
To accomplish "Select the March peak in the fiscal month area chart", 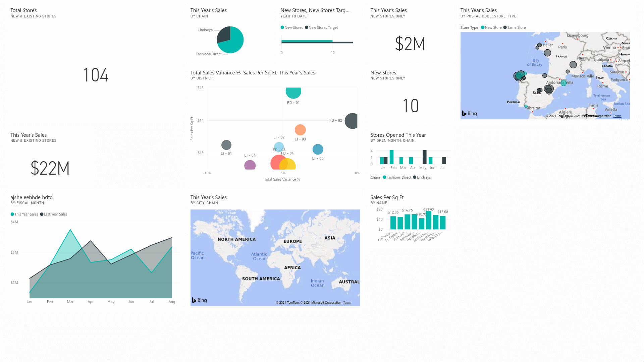I will coord(70,230).
